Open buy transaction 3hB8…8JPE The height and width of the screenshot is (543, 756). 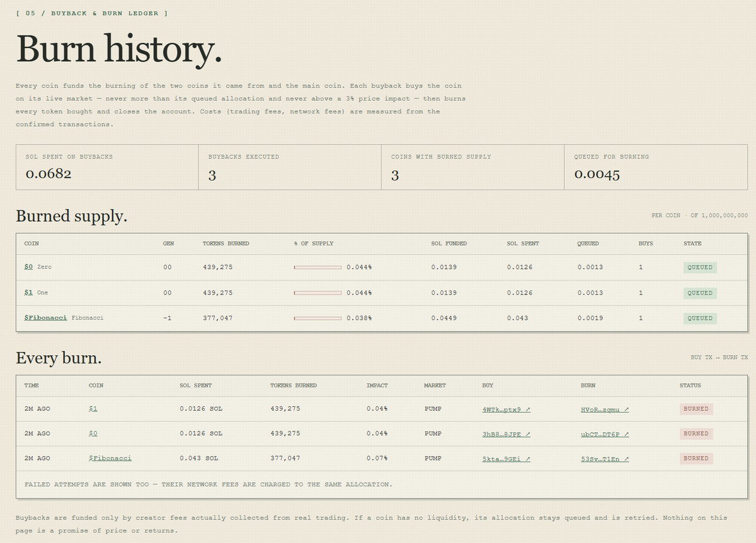coord(506,434)
